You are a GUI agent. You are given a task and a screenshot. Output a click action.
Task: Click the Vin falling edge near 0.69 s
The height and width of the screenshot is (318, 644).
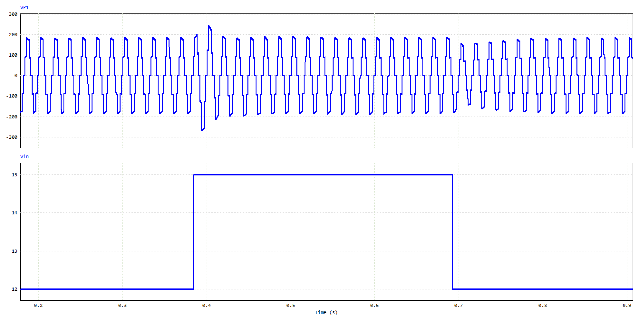coord(452,232)
